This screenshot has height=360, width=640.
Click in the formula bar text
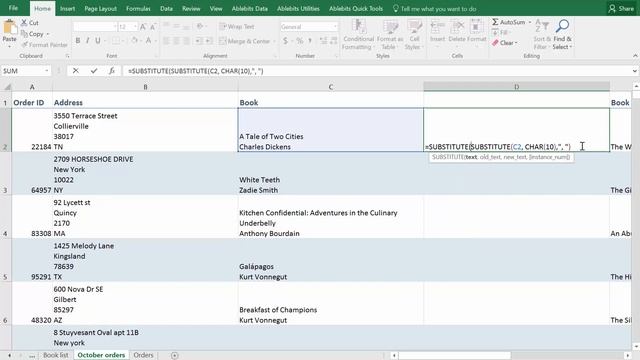point(196,71)
